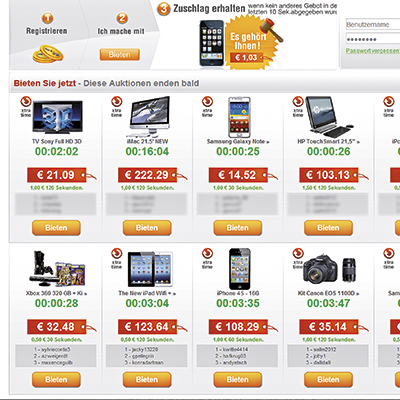Click the step 2 Ich mache mit circle
Image resolution: width=400 pixels, height=400 pixels.
(122, 18)
